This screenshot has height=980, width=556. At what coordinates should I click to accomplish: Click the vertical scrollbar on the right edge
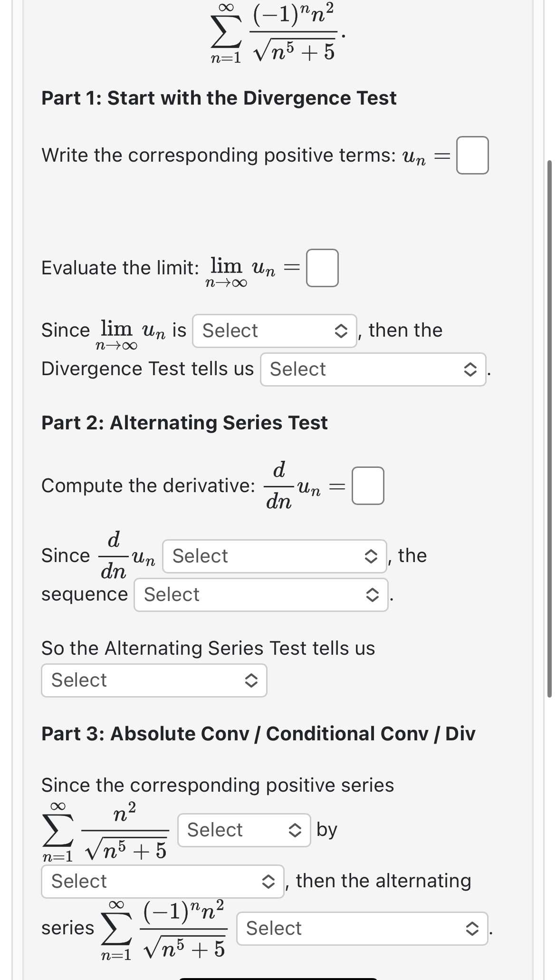(x=549, y=428)
